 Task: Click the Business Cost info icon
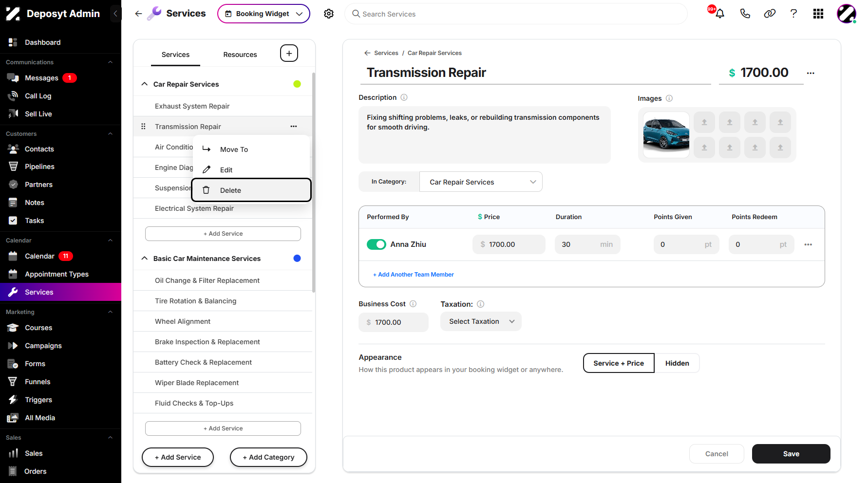[x=413, y=304]
